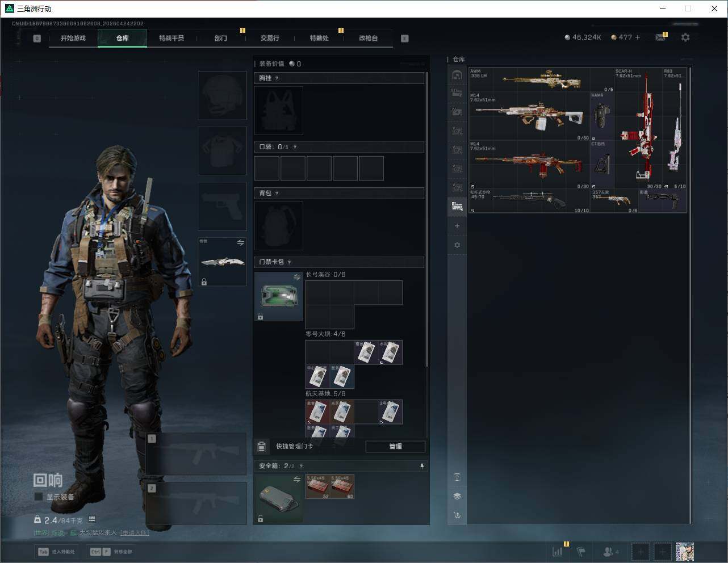Viewport: 728px width, 563px height.
Task: Select the lever-action .45-70 rifle
Action: [529, 201]
